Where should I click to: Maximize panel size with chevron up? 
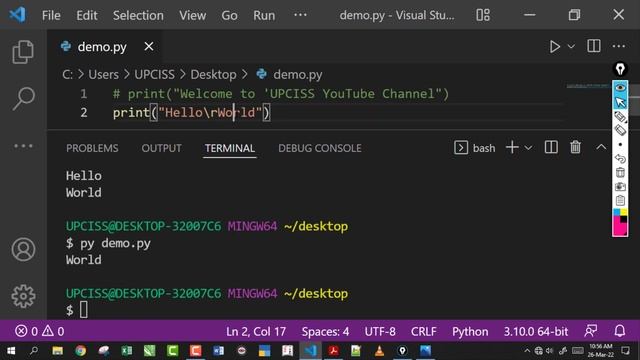(601, 147)
